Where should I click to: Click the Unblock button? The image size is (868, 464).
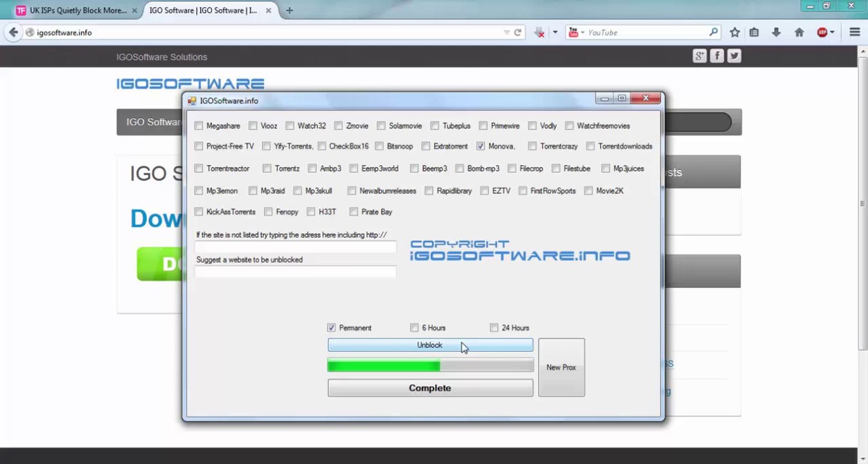point(430,345)
